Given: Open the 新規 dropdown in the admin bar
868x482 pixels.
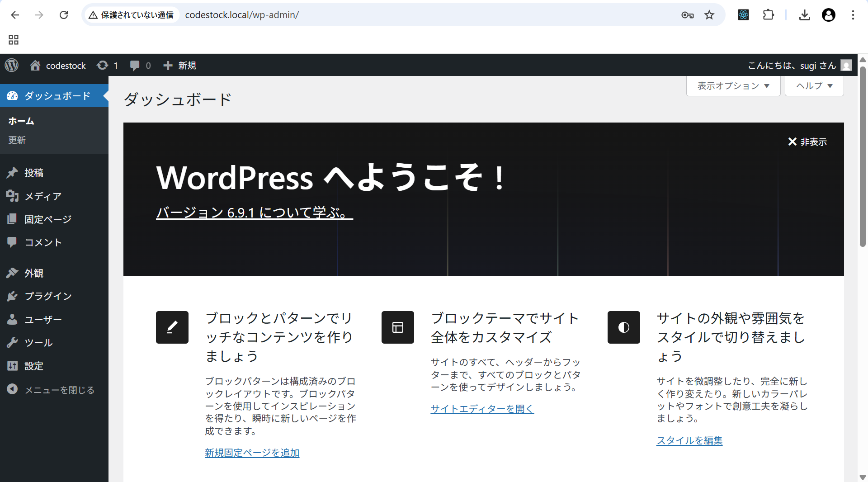Looking at the screenshot, I should (x=179, y=65).
